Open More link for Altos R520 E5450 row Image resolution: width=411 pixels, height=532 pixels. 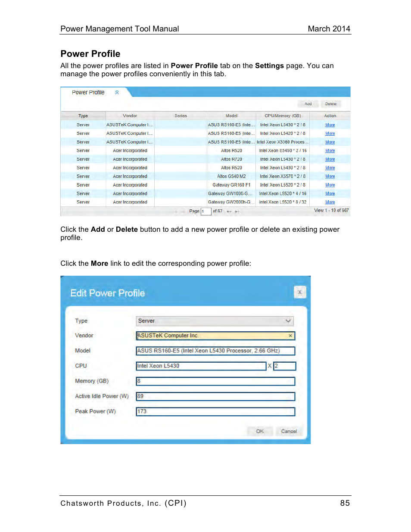point(330,151)
